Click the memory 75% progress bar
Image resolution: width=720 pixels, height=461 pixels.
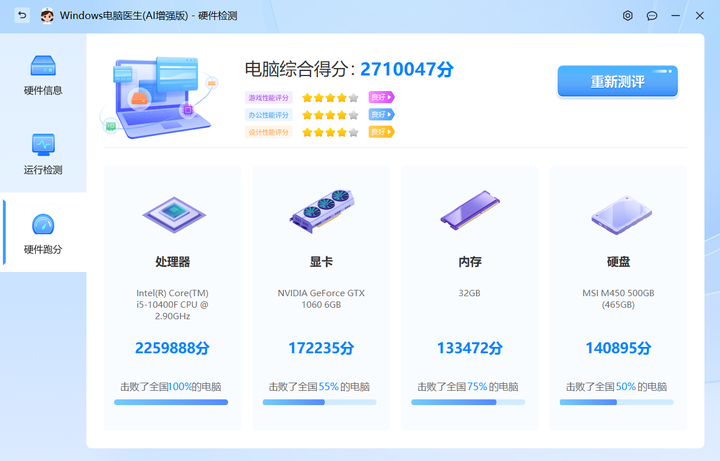coord(468,402)
